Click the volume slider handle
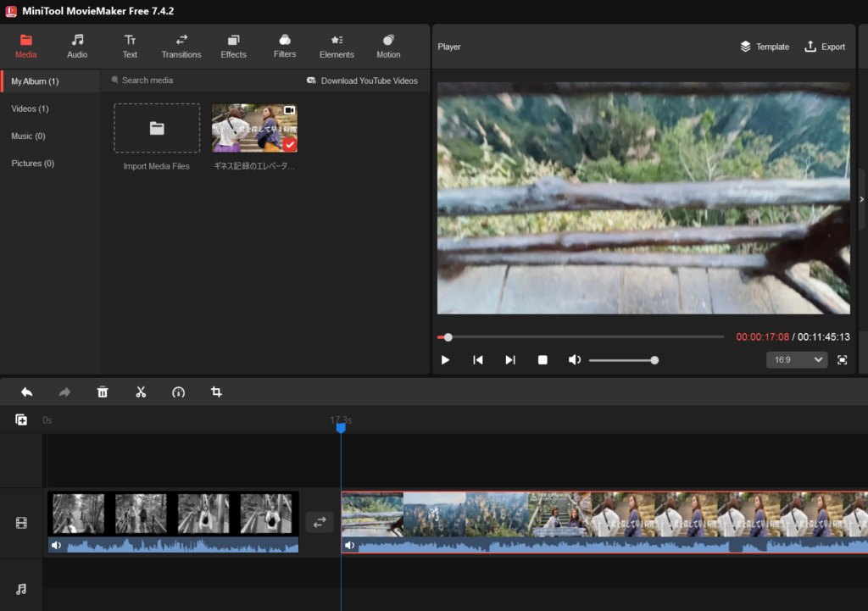The height and width of the screenshot is (611, 868). 654,360
